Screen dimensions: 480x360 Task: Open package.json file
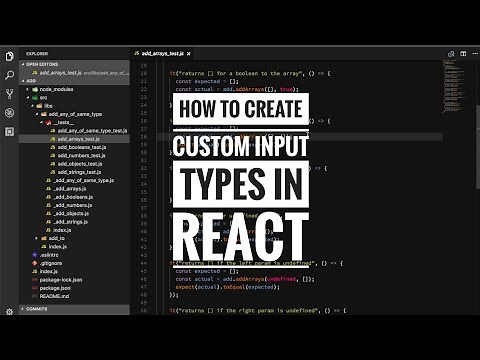[x=74, y=288]
